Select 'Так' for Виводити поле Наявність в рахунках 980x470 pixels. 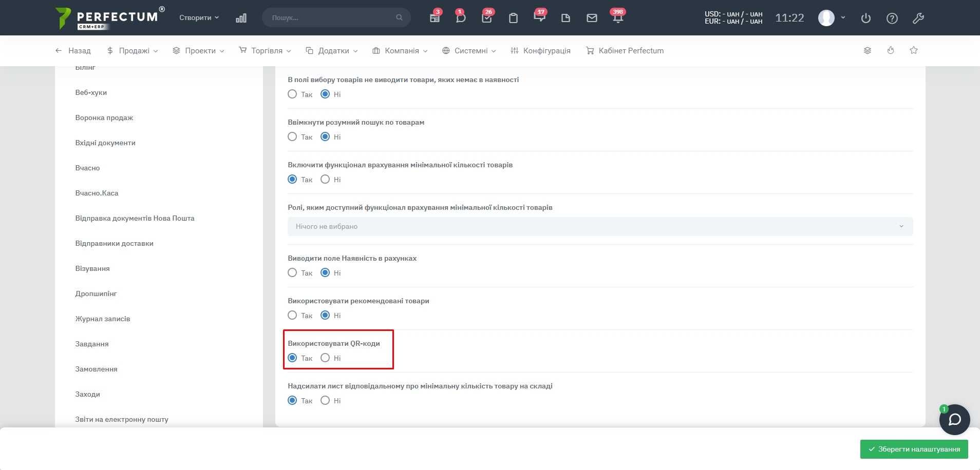292,272
